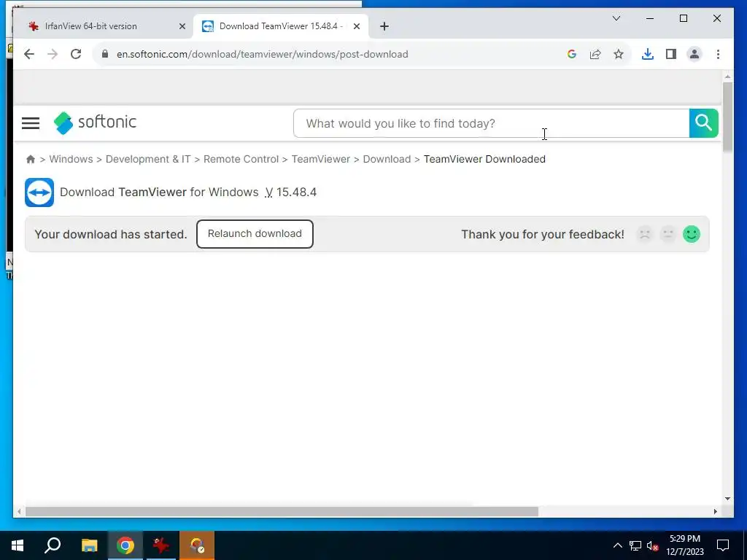Click the Your download has started text
747x560 pixels.
coord(111,234)
